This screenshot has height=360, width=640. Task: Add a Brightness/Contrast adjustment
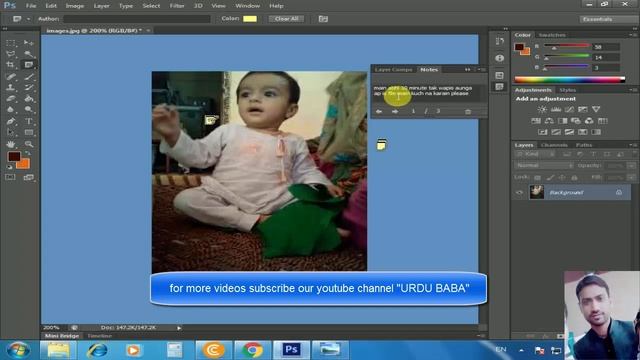[x=542, y=109]
